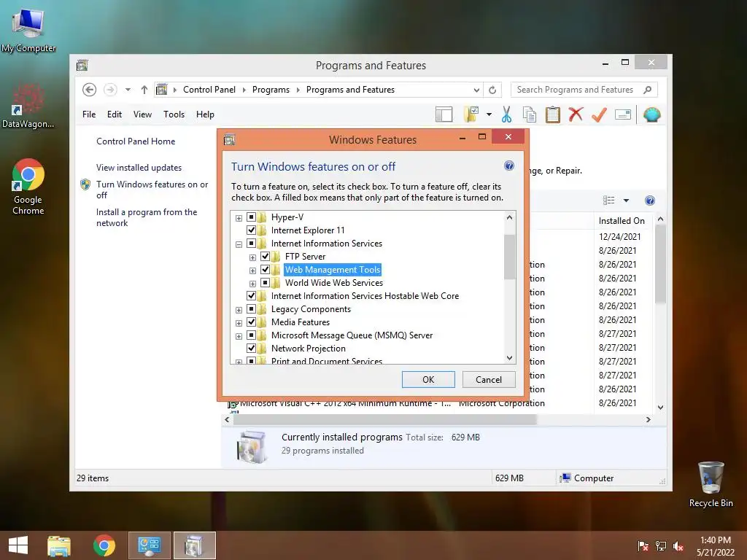Screen dimensions: 747x560
Task: Open Google Chrome desktop shortcut
Action: [28, 187]
